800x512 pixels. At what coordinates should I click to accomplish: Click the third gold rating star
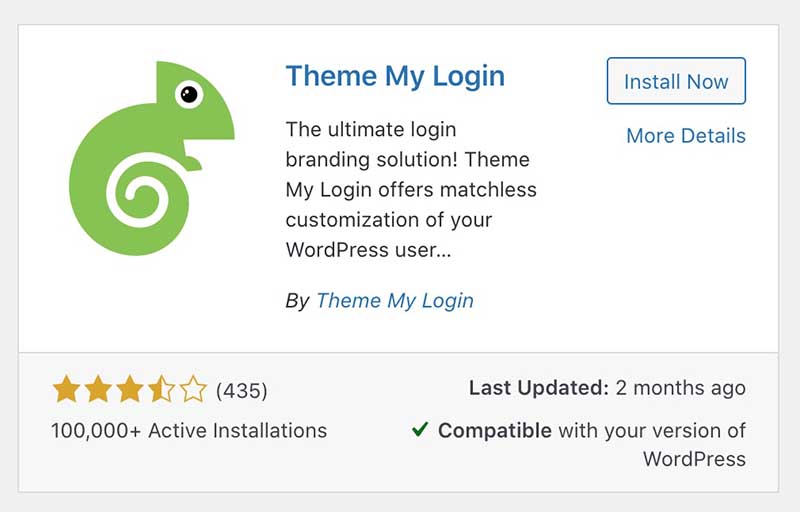(x=130, y=389)
